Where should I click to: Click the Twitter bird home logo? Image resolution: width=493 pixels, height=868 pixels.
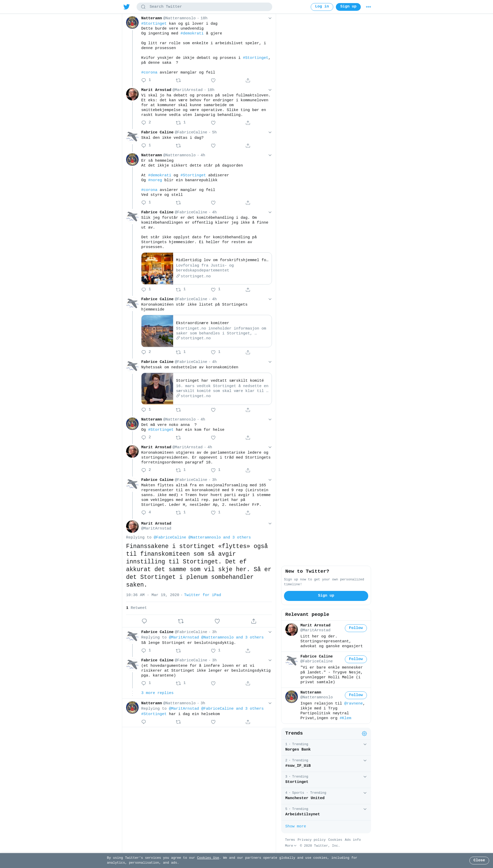127,7
